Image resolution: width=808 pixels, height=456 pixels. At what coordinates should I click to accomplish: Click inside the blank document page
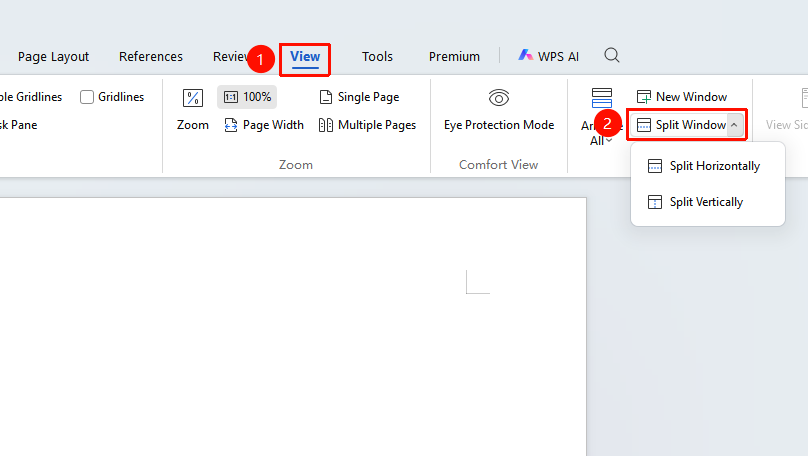tap(293, 327)
